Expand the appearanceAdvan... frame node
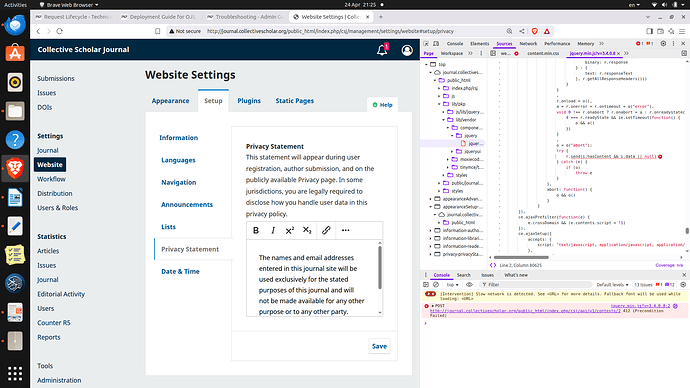The height and width of the screenshot is (388, 690). tap(431, 199)
